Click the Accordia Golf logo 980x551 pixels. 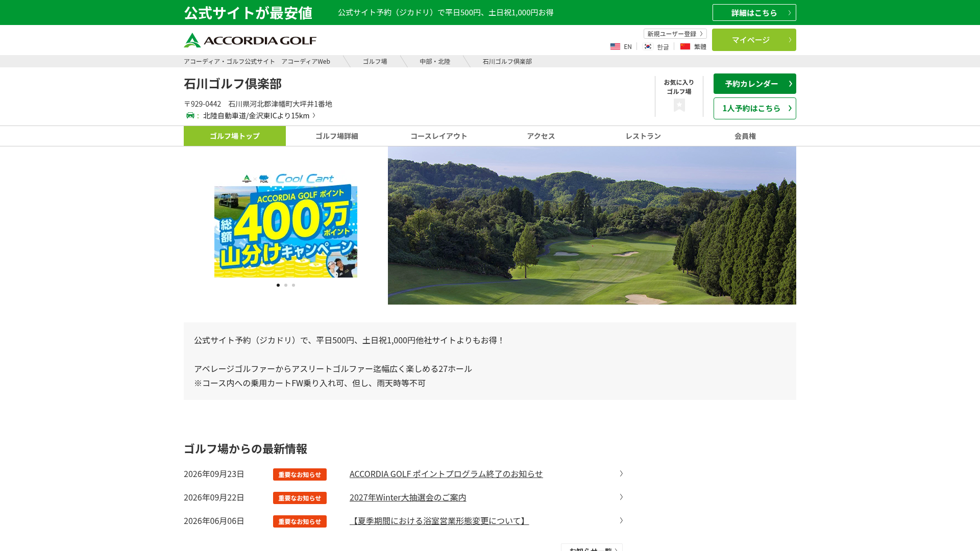coord(250,40)
